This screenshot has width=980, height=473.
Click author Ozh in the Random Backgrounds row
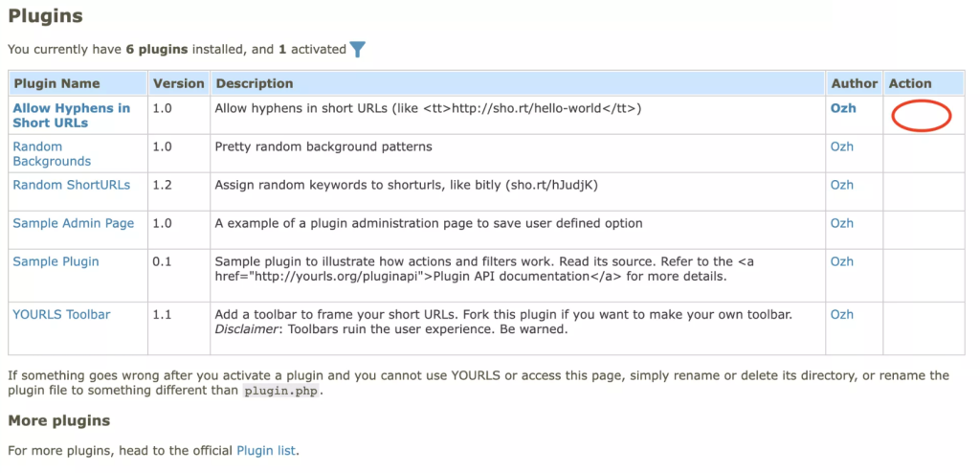click(x=842, y=146)
